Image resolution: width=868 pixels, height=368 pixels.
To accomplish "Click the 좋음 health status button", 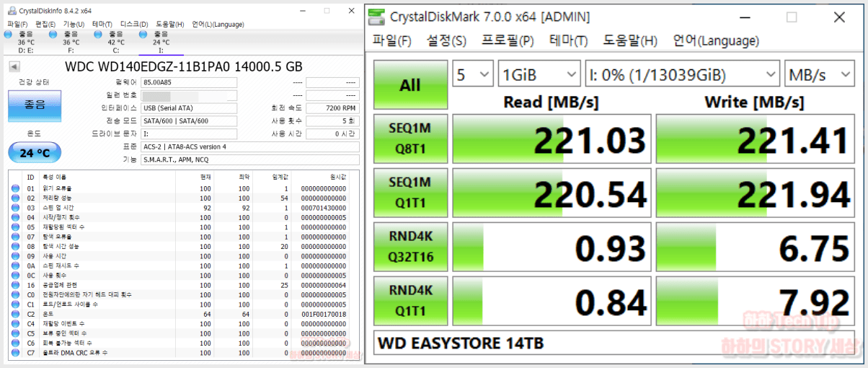I will pyautogui.click(x=35, y=105).
